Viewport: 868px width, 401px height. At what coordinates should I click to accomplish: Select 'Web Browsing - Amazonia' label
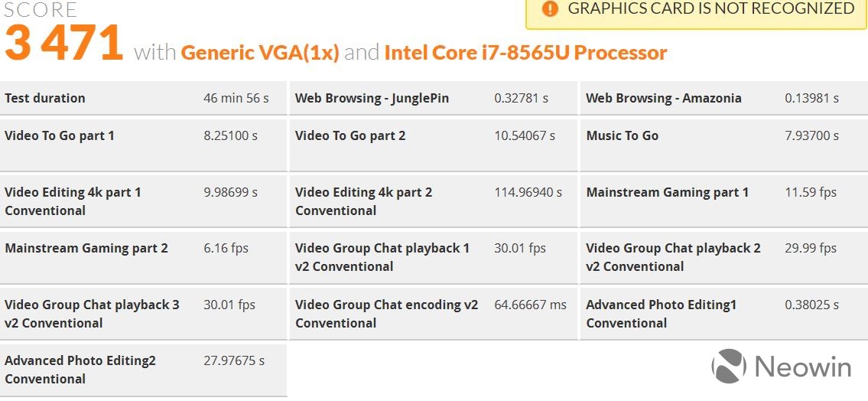(664, 99)
